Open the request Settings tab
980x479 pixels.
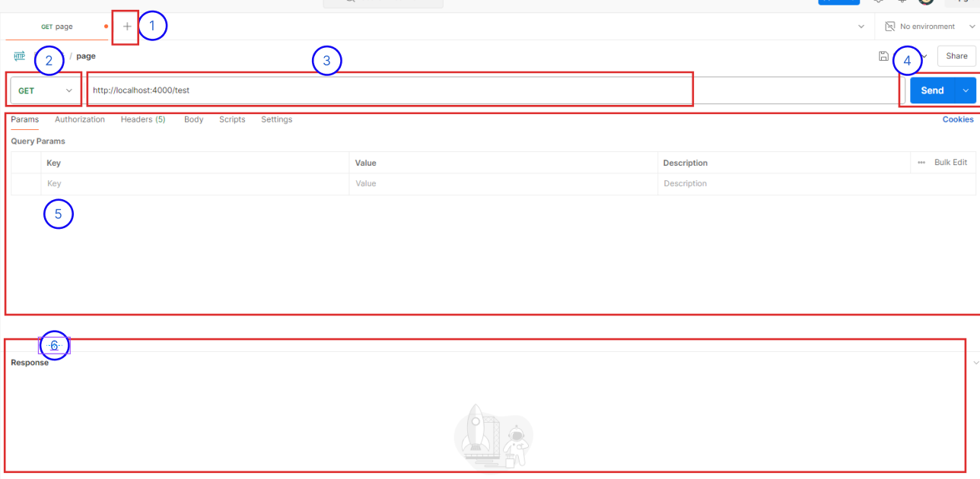tap(277, 119)
